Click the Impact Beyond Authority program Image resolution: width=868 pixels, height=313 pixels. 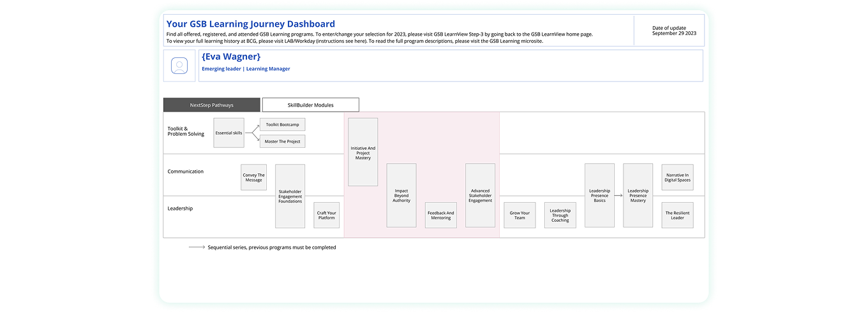[401, 195]
